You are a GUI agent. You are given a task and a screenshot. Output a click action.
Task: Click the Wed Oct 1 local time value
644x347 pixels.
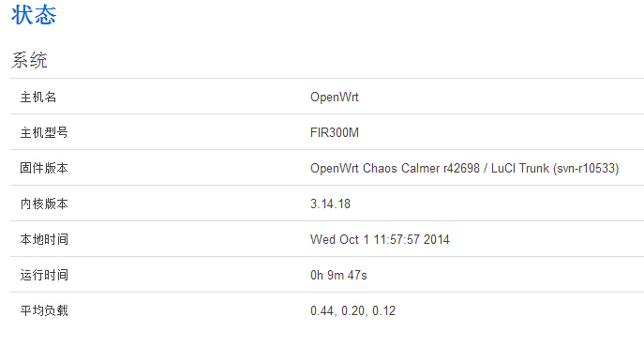click(380, 239)
